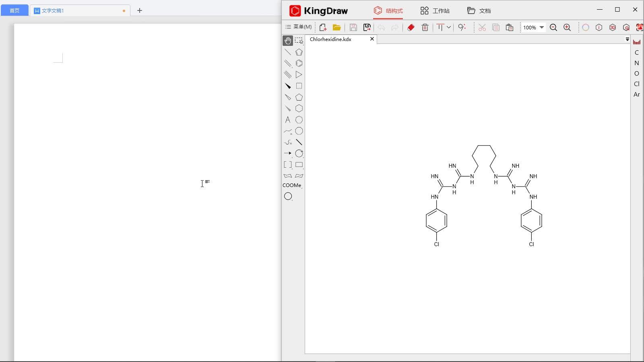The image size is (644, 362).
Task: Pick the arrow drawing tool
Action: tap(287, 153)
